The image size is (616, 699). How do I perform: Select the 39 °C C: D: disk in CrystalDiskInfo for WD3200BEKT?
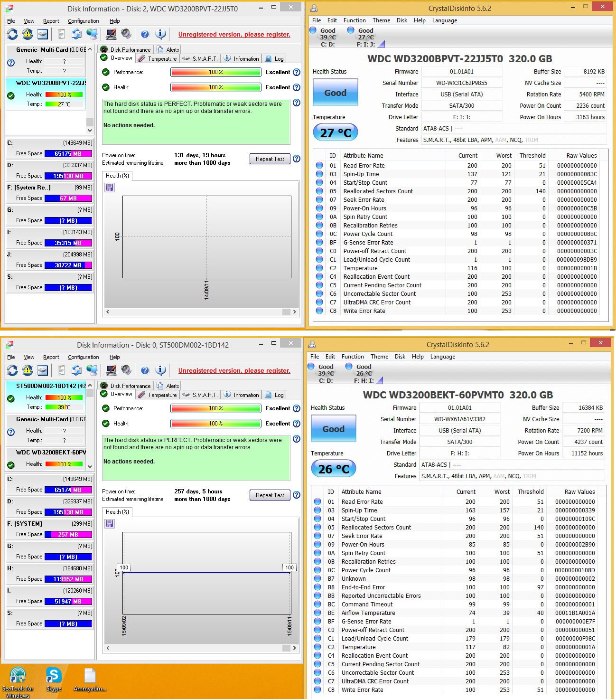pos(326,373)
